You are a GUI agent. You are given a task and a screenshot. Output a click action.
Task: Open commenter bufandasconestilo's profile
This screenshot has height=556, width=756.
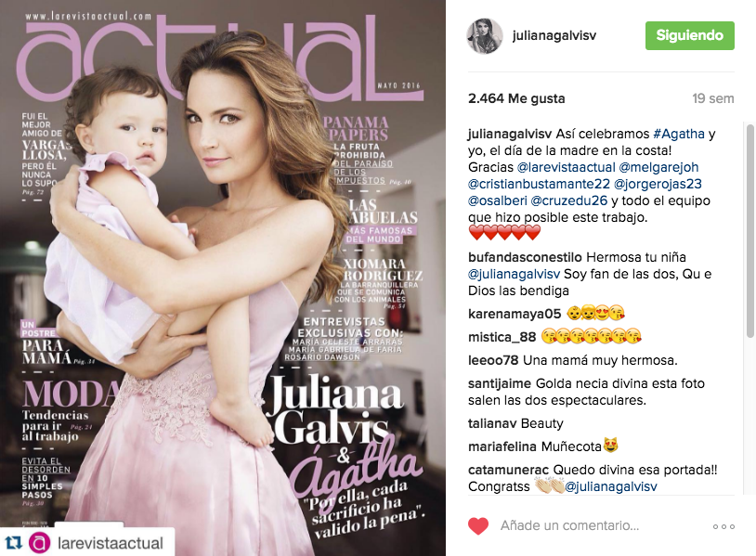525,257
